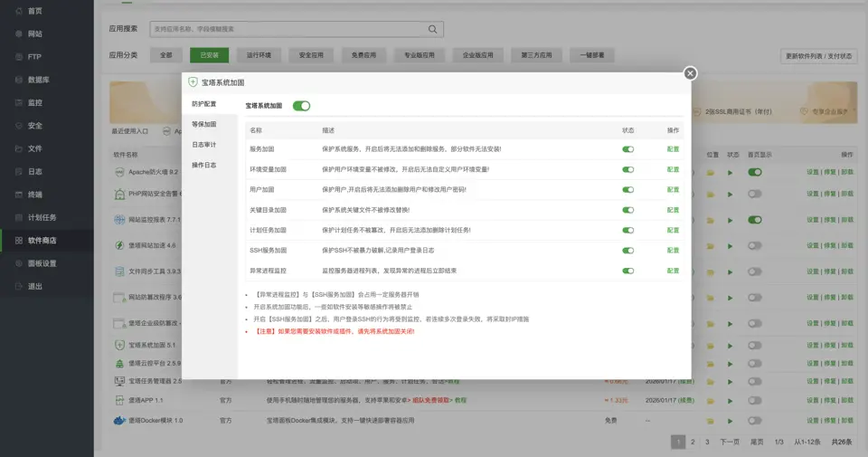
Task: Turn off 环境变量加固 status switch
Action: (x=627, y=169)
